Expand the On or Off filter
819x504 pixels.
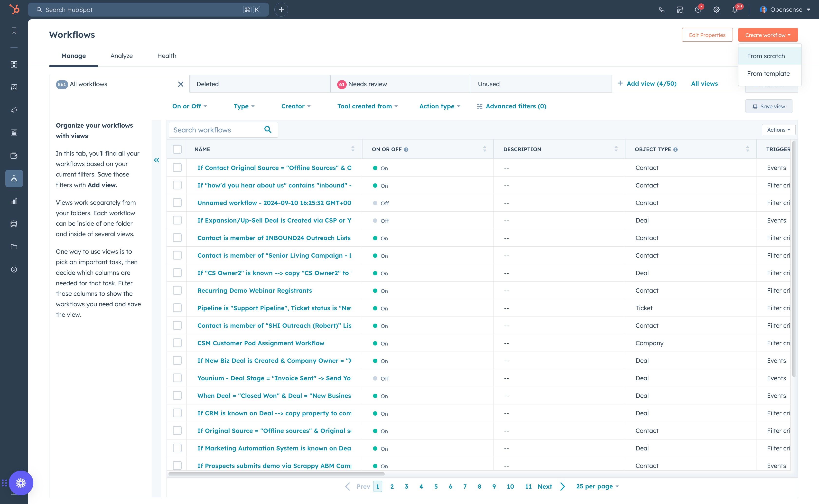pyautogui.click(x=189, y=106)
